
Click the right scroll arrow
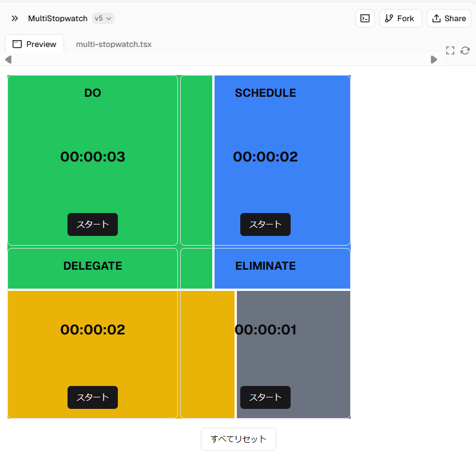(x=434, y=60)
